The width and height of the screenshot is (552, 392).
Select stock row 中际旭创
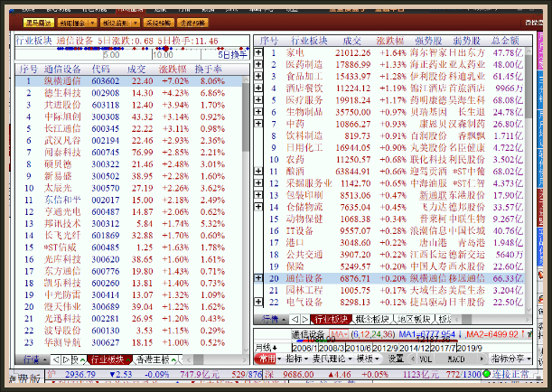pos(129,117)
